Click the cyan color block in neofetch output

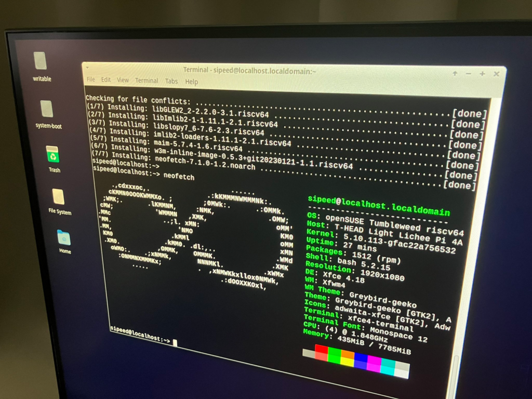(388, 367)
